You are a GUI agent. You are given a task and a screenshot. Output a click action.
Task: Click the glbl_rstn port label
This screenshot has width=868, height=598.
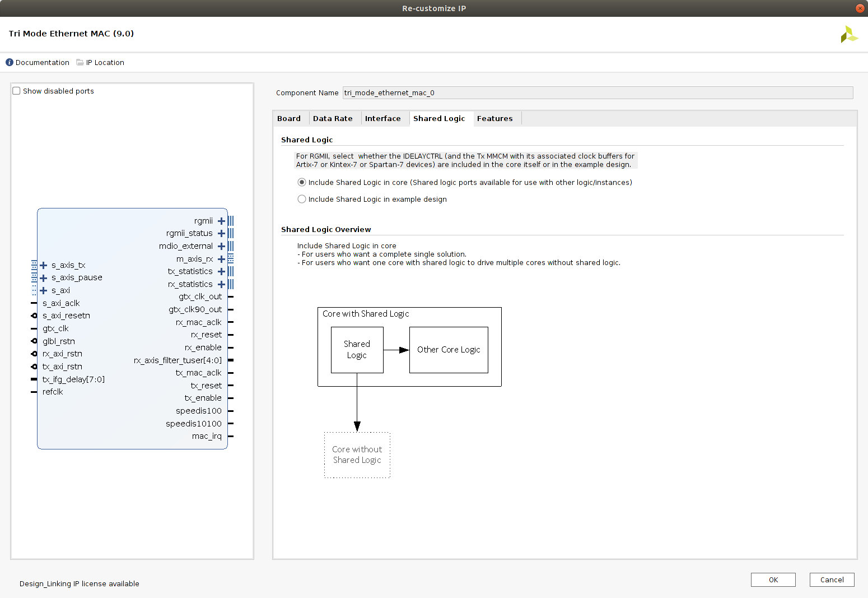coord(59,341)
